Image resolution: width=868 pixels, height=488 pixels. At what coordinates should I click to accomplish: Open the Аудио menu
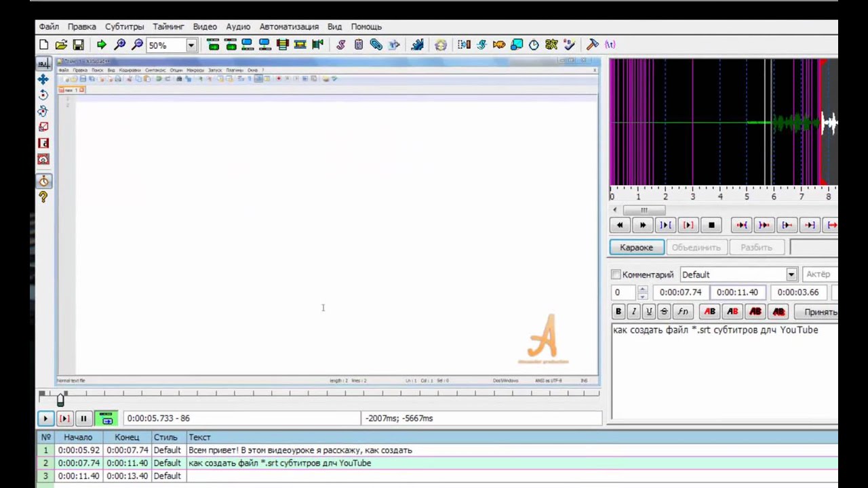238,26
